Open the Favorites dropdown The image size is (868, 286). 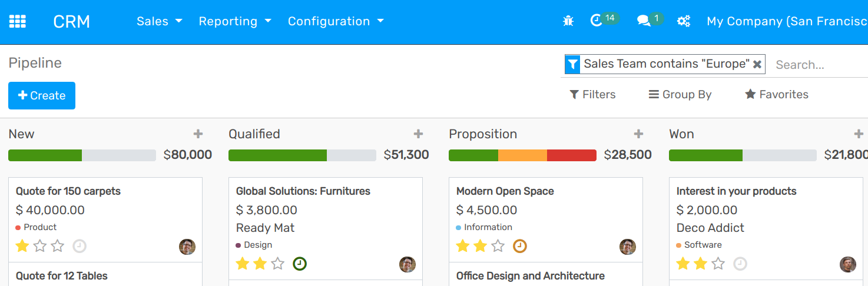[776, 95]
